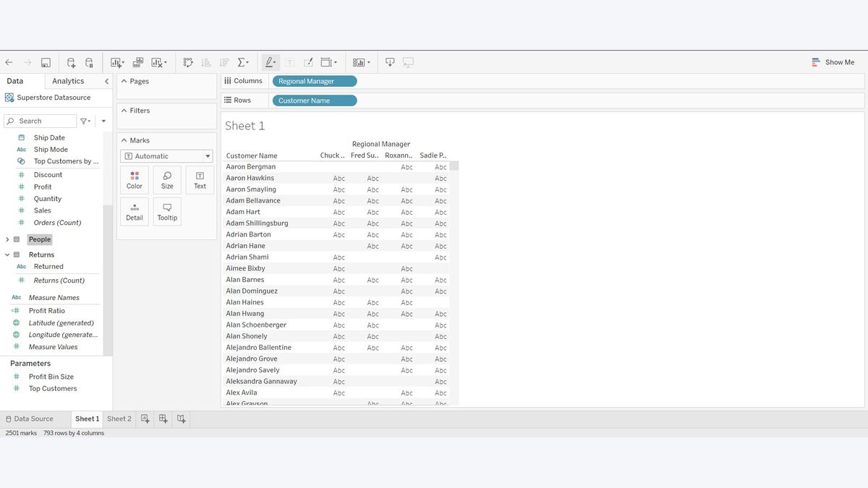Toggle the Highlight tool in the toolbar

coord(269,62)
